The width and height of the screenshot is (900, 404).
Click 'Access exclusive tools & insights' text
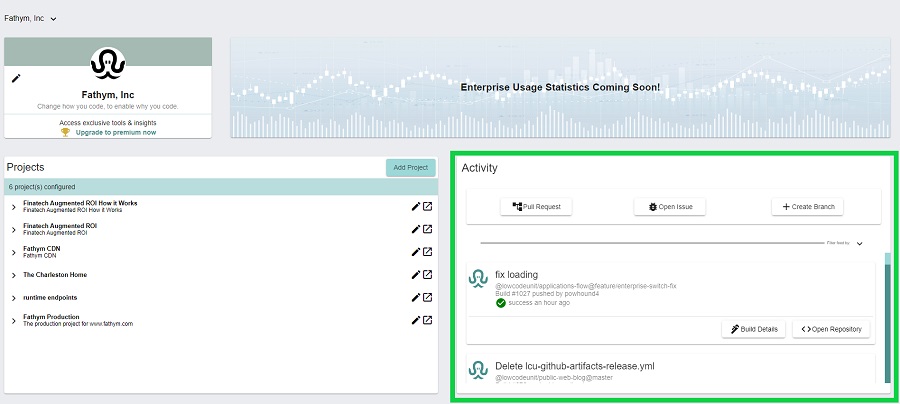tap(108, 123)
